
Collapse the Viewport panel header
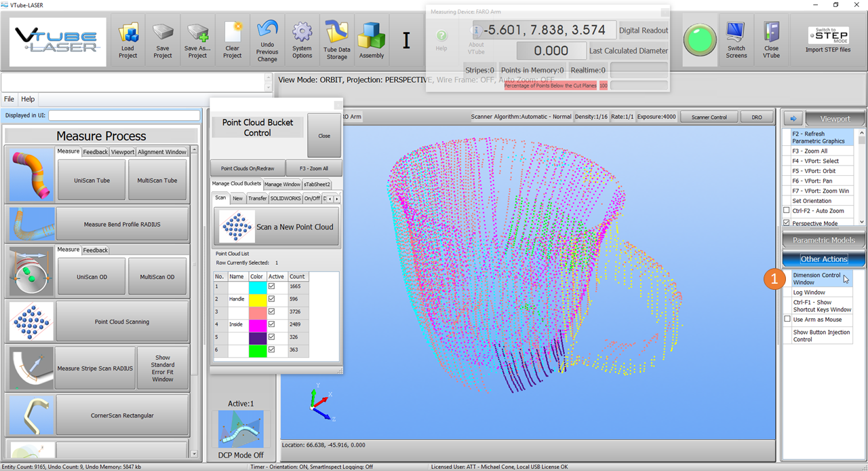835,118
